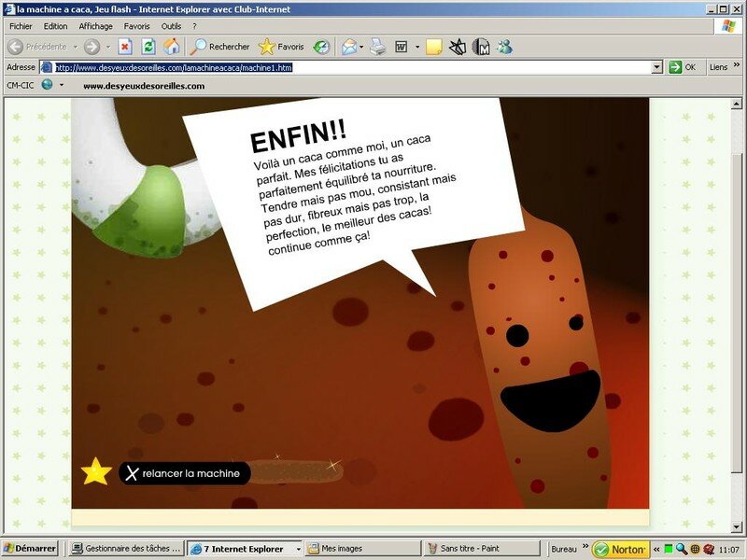Open the History (clock globe) icon
This screenshot has height=560, width=747.
click(x=321, y=47)
